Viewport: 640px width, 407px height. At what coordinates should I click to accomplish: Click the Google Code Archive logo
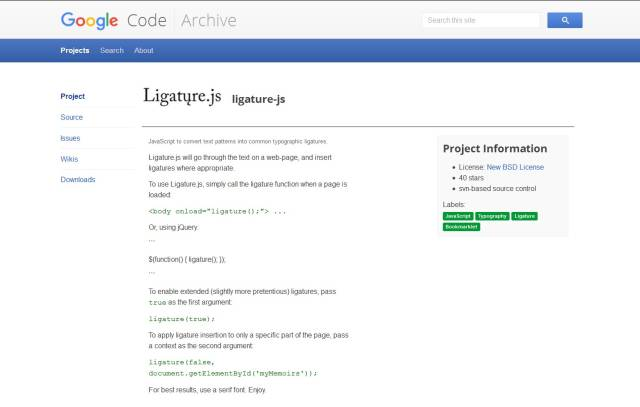point(149,20)
